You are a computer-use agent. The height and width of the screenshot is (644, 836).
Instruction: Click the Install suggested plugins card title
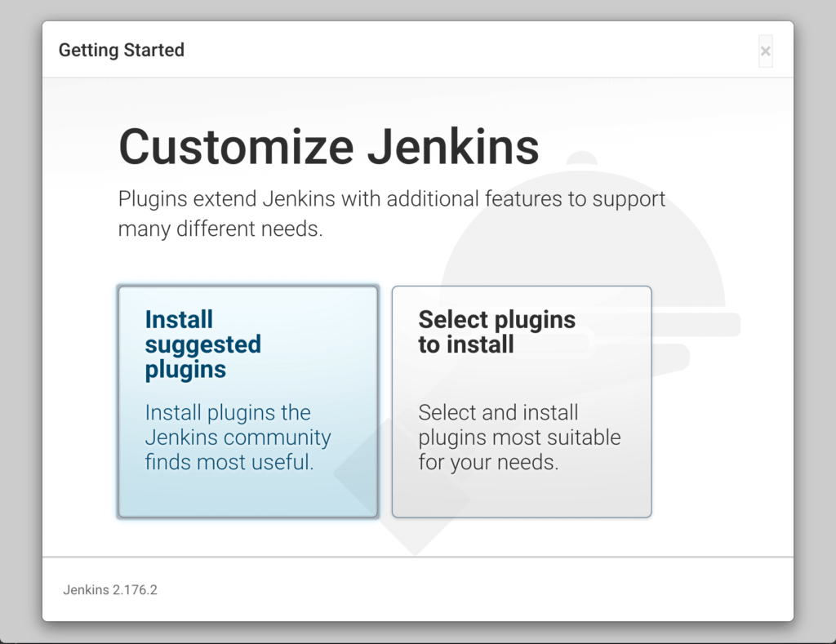202,344
